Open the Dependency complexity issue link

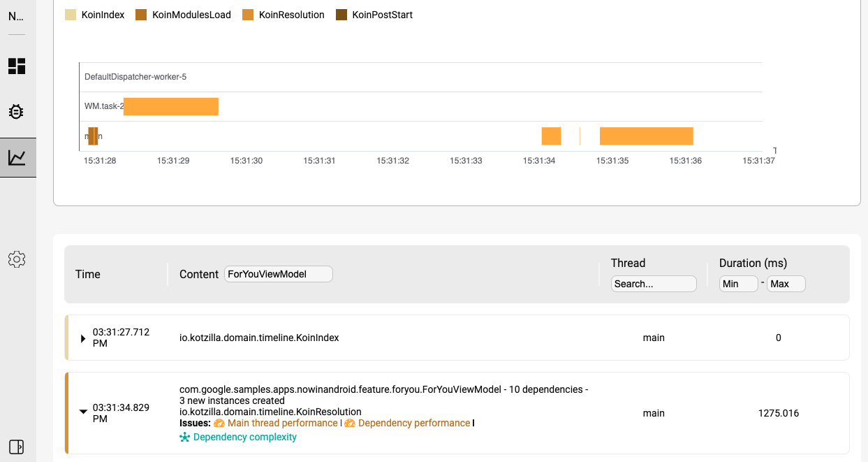245,437
